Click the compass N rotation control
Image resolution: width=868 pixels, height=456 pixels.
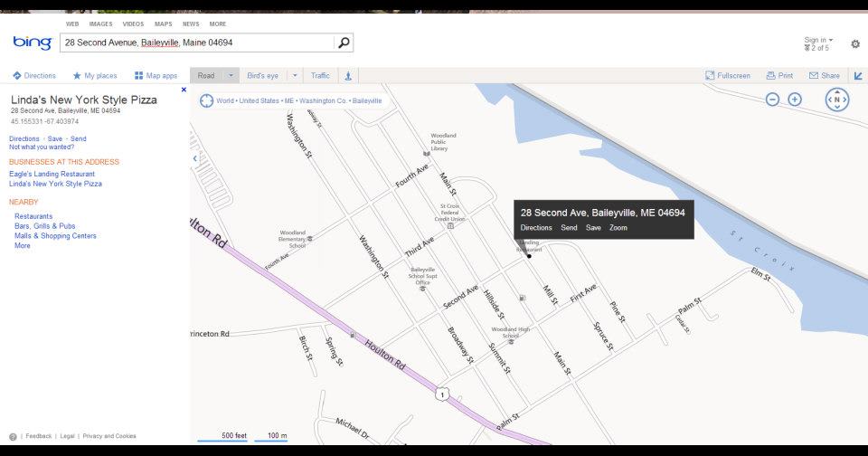coord(837,100)
